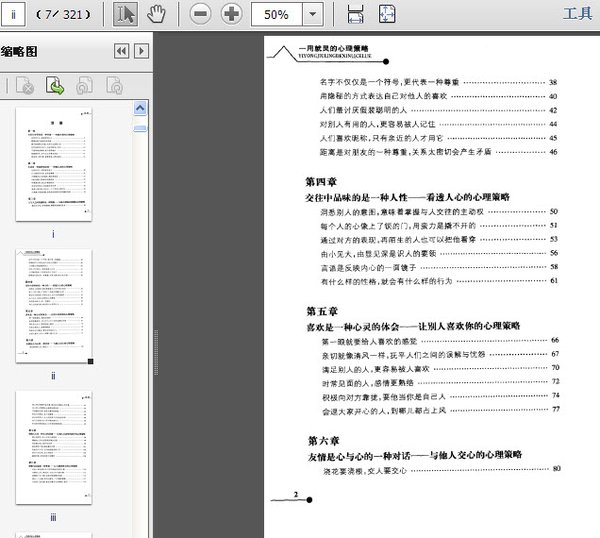This screenshot has width=600, height=538.
Task: Click the page number input field
Action: 15,14
